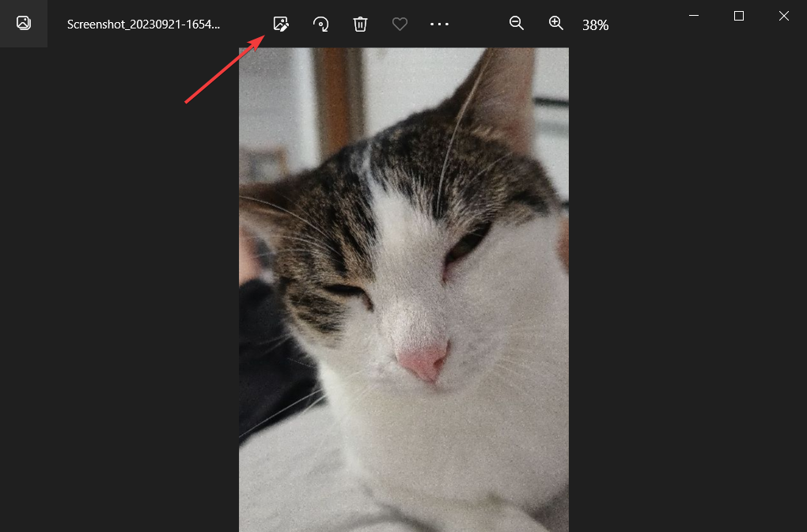Maximize the Photos window
The width and height of the screenshot is (807, 532).
pos(740,16)
